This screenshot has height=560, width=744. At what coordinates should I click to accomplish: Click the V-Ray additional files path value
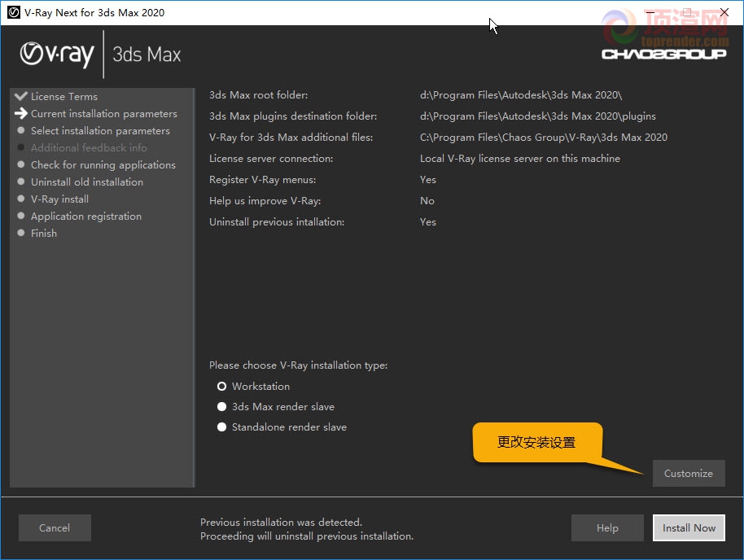click(543, 138)
